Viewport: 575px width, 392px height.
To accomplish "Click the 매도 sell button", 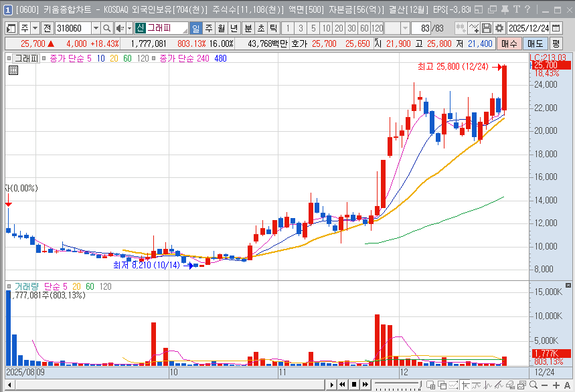I will [x=535, y=43].
